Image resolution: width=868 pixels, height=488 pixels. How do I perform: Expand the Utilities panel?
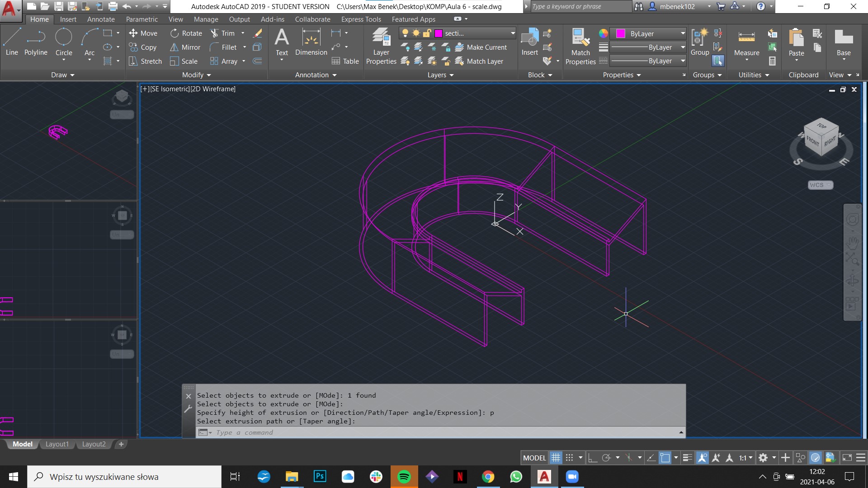[x=754, y=75]
